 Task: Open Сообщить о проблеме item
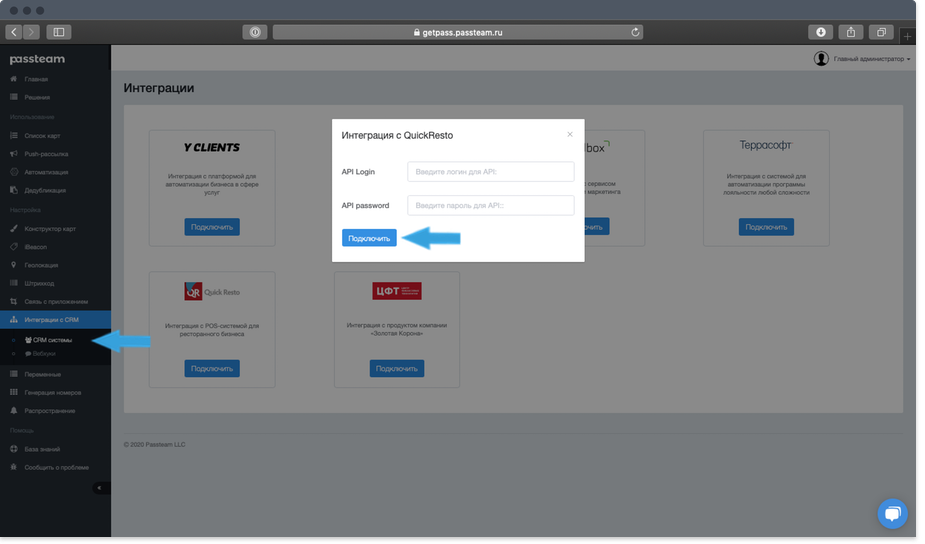[x=57, y=468]
